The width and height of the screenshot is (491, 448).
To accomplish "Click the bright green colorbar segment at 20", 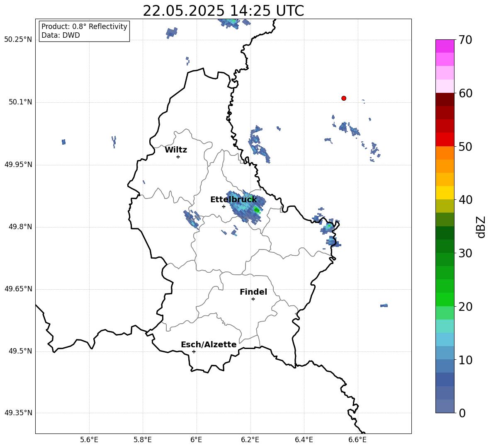I will (445, 299).
